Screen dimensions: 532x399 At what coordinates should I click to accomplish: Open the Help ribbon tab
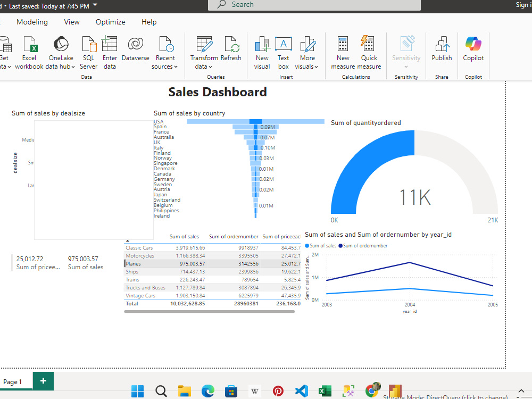click(x=149, y=22)
